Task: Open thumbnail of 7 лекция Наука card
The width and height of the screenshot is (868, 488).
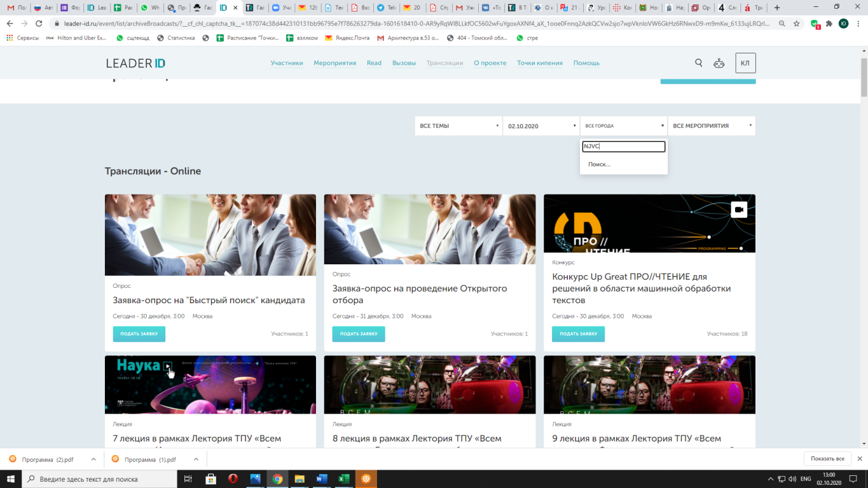Action: (x=210, y=384)
